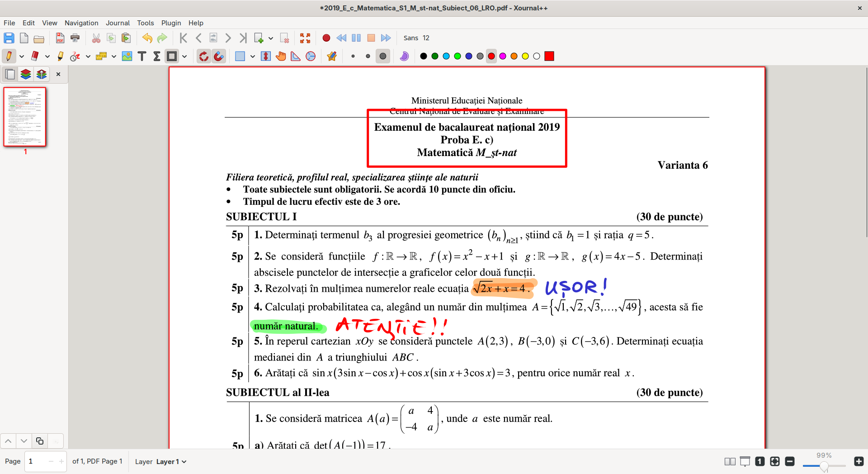Select the Pen tool
The width and height of the screenshot is (868, 474).
coord(9,56)
